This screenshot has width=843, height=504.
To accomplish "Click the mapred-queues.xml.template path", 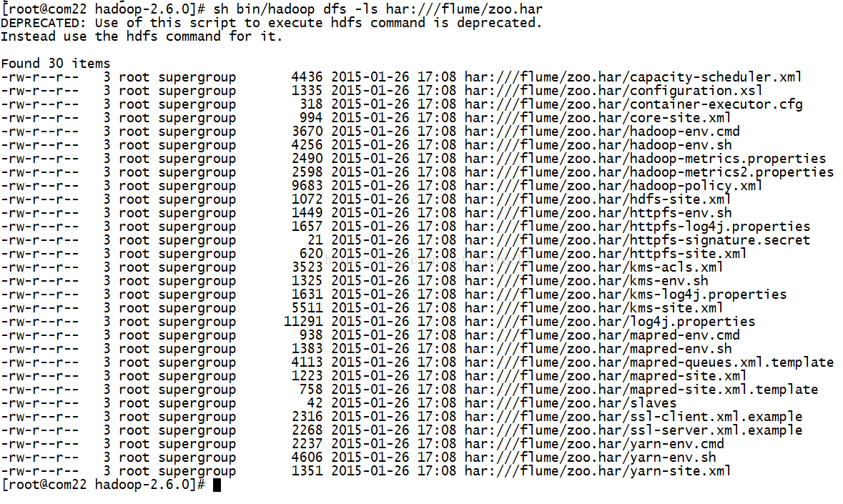I will click(649, 362).
